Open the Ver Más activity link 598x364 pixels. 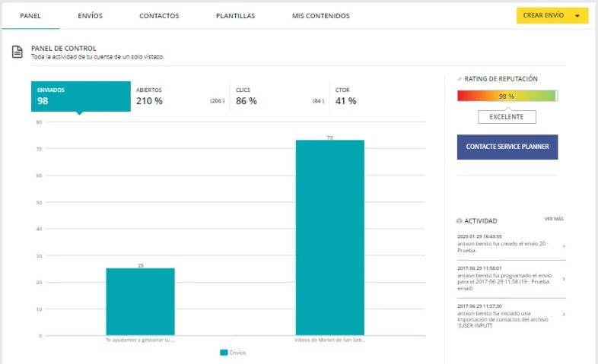(554, 219)
